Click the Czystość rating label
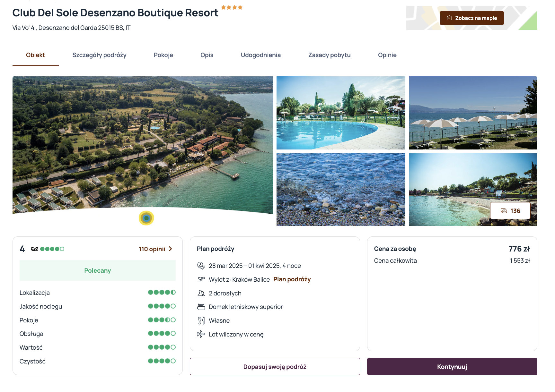 tap(32, 361)
